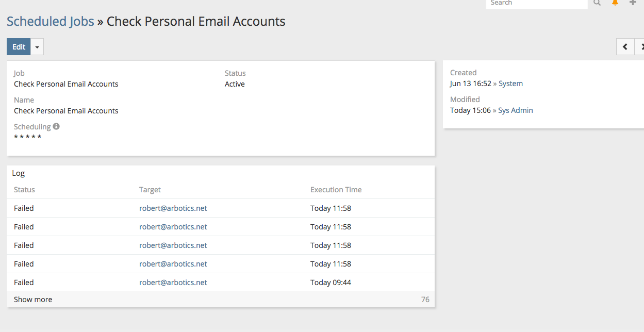
Task: Select the second Failed log row status
Action: pyautogui.click(x=24, y=227)
